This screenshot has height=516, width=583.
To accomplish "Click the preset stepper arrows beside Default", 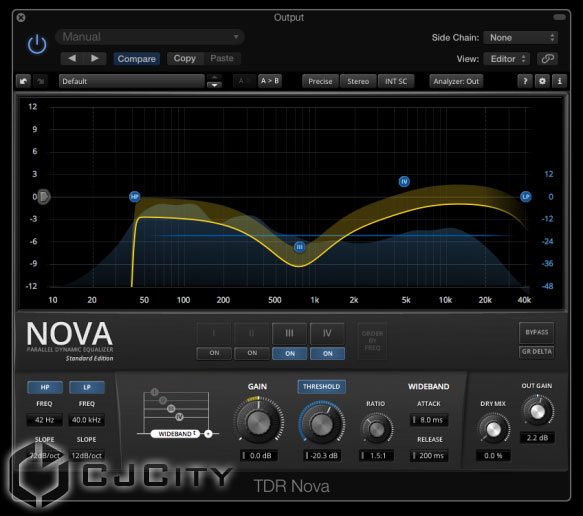I will click(214, 81).
